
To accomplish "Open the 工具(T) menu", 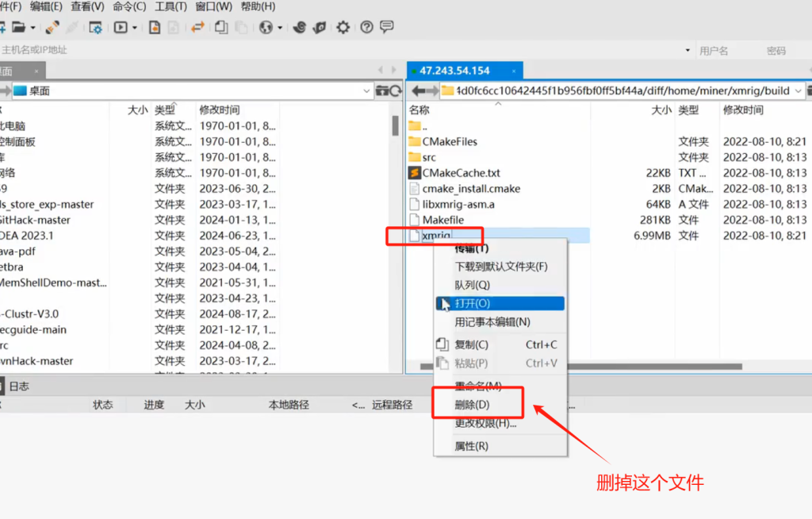I will pyautogui.click(x=171, y=6).
